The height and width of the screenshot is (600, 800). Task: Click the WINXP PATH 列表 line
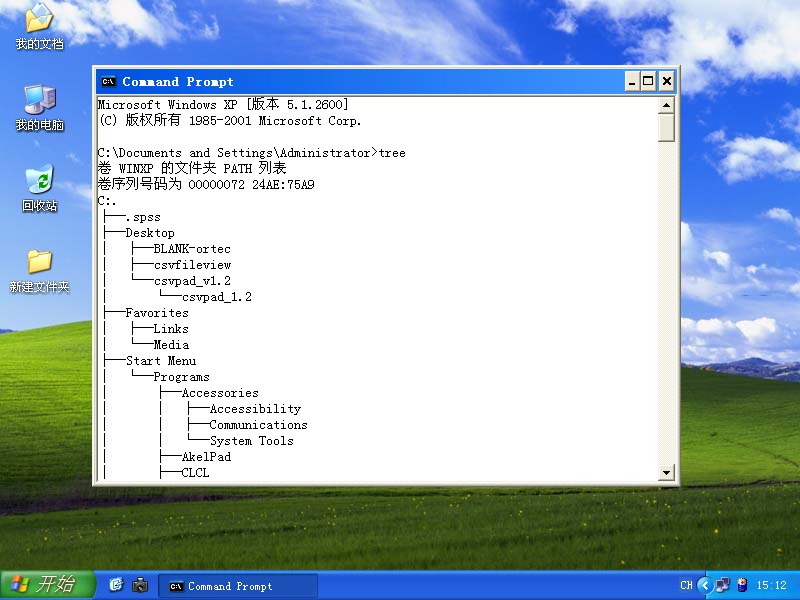(x=192, y=168)
